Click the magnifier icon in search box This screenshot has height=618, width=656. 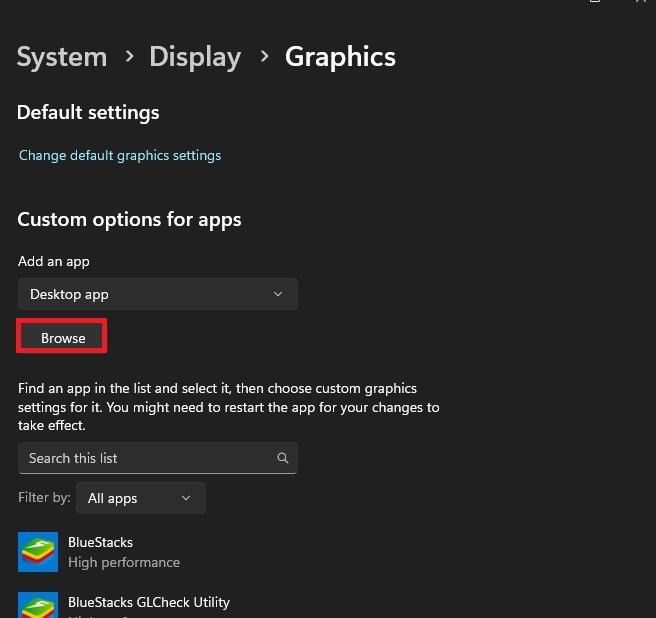coord(283,458)
